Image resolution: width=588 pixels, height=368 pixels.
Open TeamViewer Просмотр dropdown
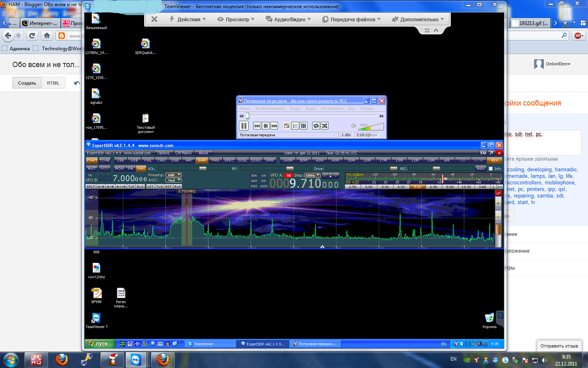point(236,19)
